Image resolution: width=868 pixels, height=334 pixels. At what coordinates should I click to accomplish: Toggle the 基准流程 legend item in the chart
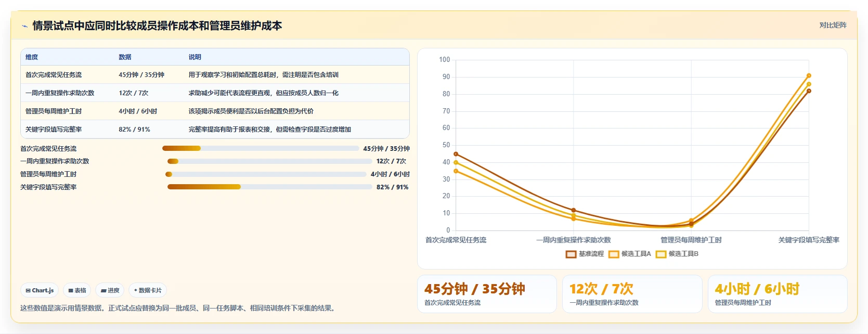(x=585, y=254)
